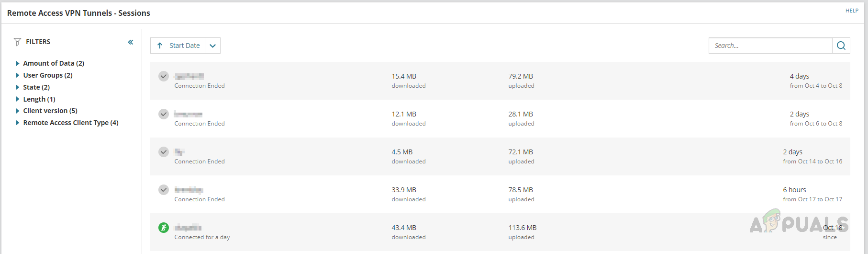Click the Start Date sort button
Viewport: 868px width, 254px height.
click(x=184, y=46)
